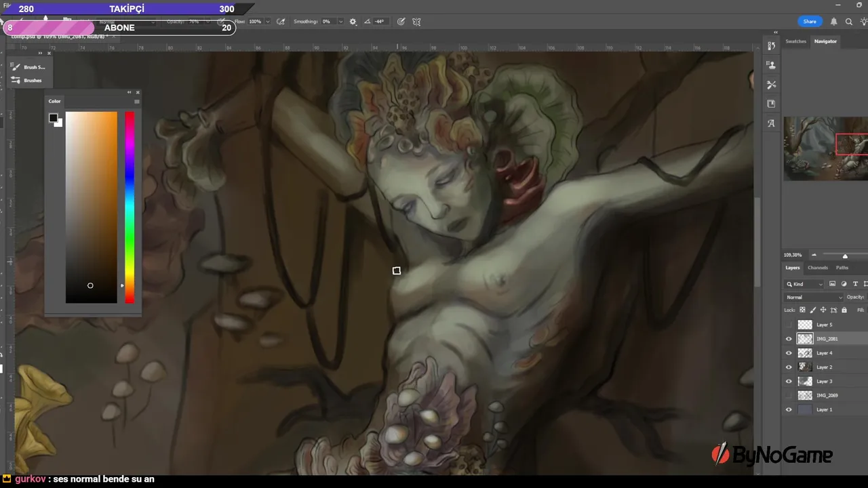The width and height of the screenshot is (868, 488).
Task: Open symmetry paint butterfly options
Action: [416, 22]
